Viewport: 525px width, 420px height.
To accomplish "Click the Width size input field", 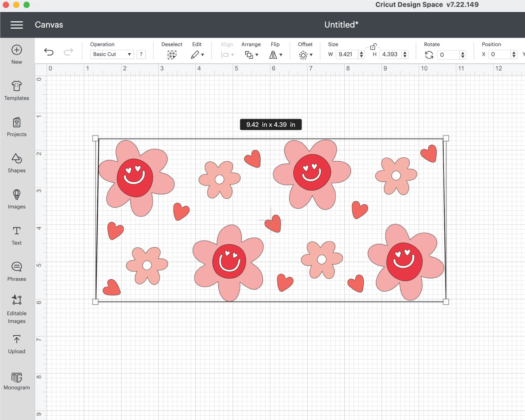I will (x=346, y=54).
